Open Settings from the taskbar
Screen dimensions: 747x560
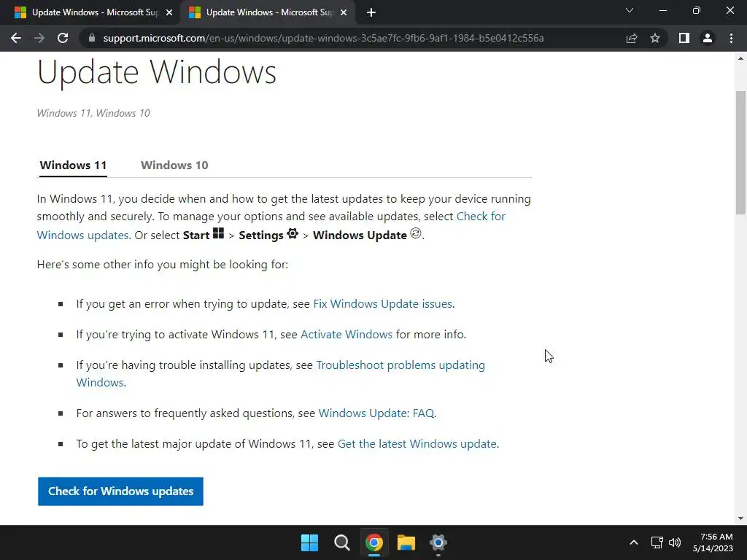[x=438, y=542]
